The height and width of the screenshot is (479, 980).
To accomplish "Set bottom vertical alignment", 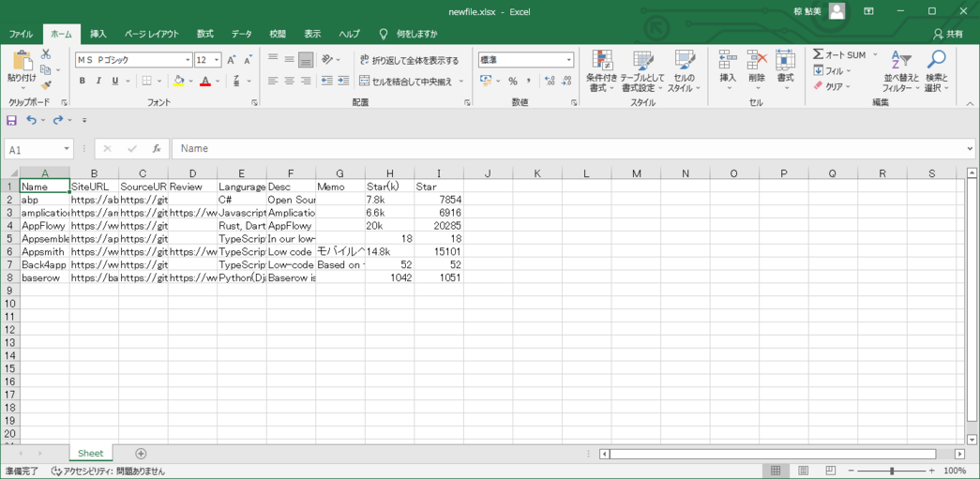I will [x=306, y=60].
